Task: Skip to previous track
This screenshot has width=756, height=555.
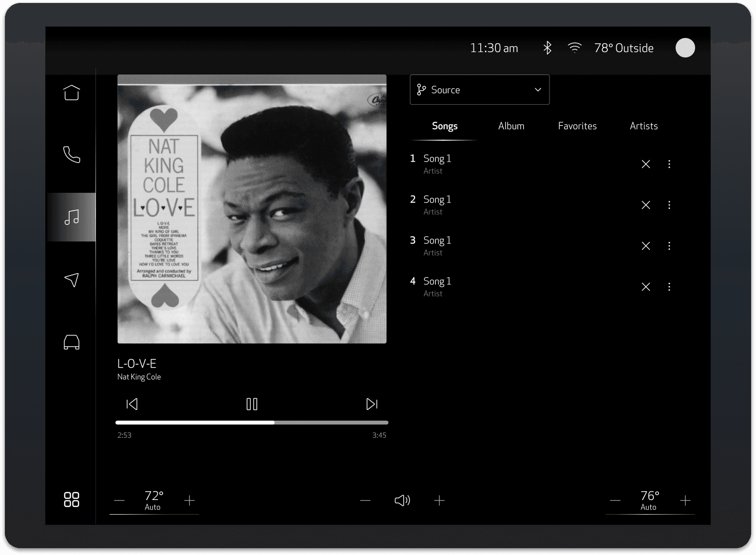Action: 132,404
